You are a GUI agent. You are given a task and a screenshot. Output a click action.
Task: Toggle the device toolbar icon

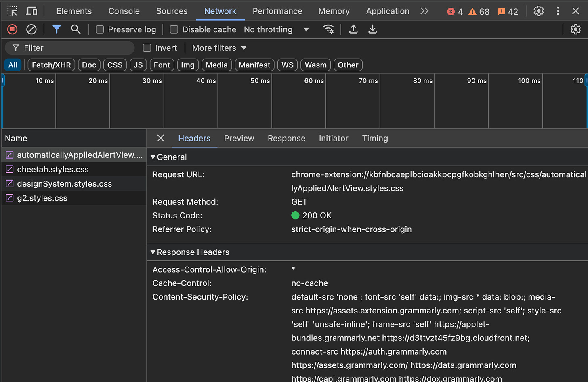[31, 11]
